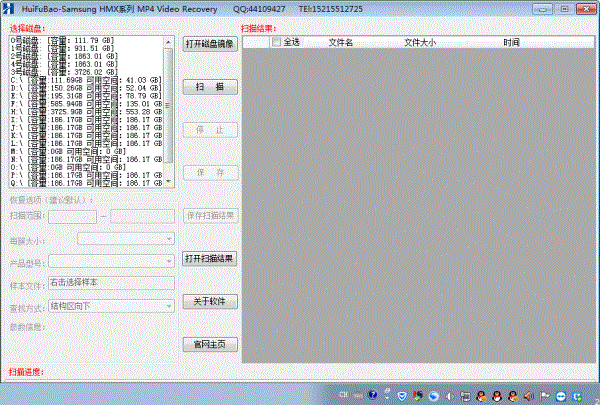This screenshot has height=405, width=600.
Task: Select the L:\ drive row
Action: 87,144
